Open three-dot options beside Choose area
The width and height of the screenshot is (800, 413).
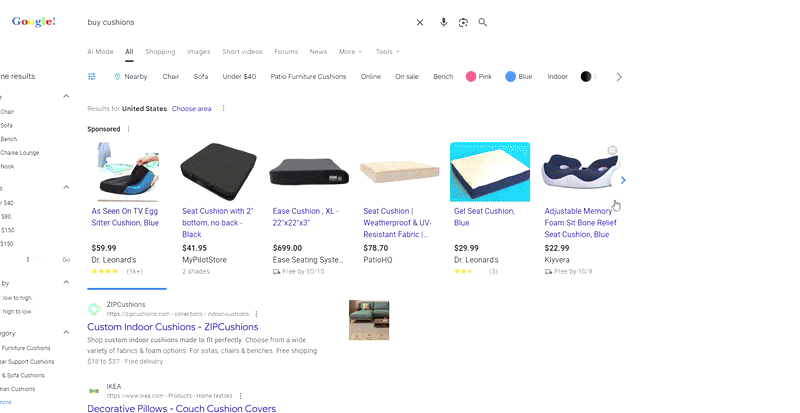tap(223, 109)
